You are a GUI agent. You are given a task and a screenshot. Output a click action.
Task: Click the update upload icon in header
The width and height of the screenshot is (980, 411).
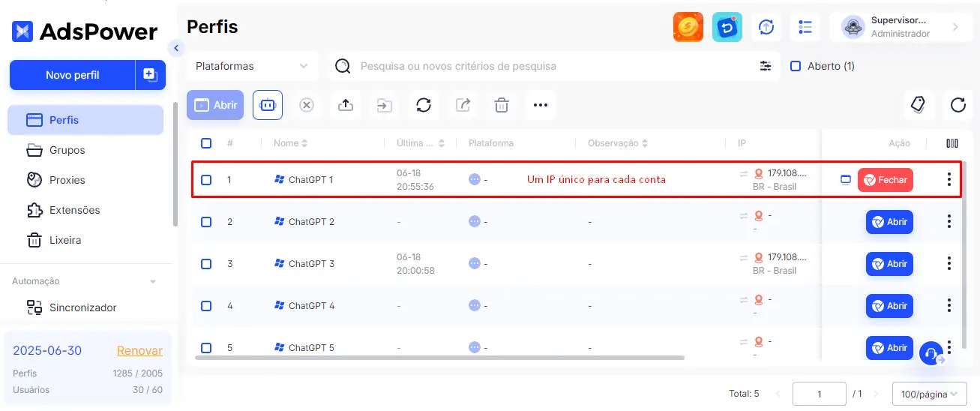(766, 27)
